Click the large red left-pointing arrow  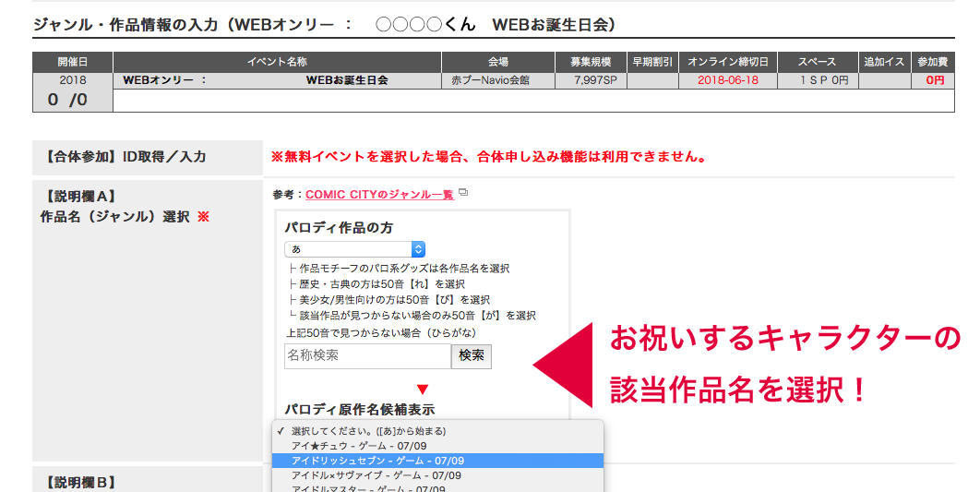(x=563, y=363)
